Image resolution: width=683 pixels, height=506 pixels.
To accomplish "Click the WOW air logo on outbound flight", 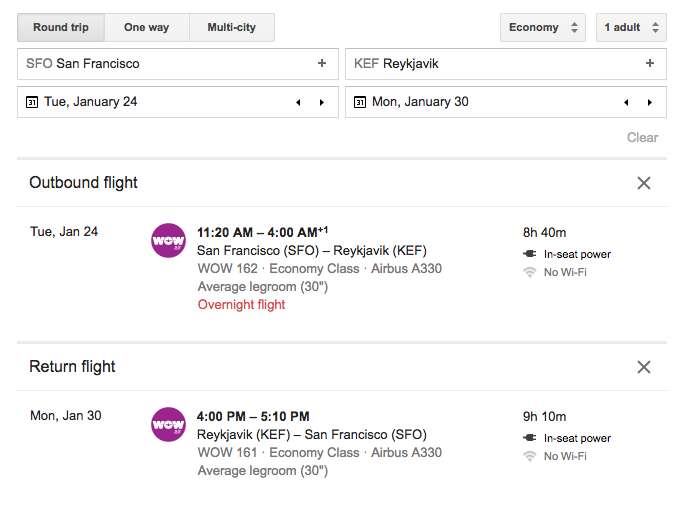I will pos(168,241).
